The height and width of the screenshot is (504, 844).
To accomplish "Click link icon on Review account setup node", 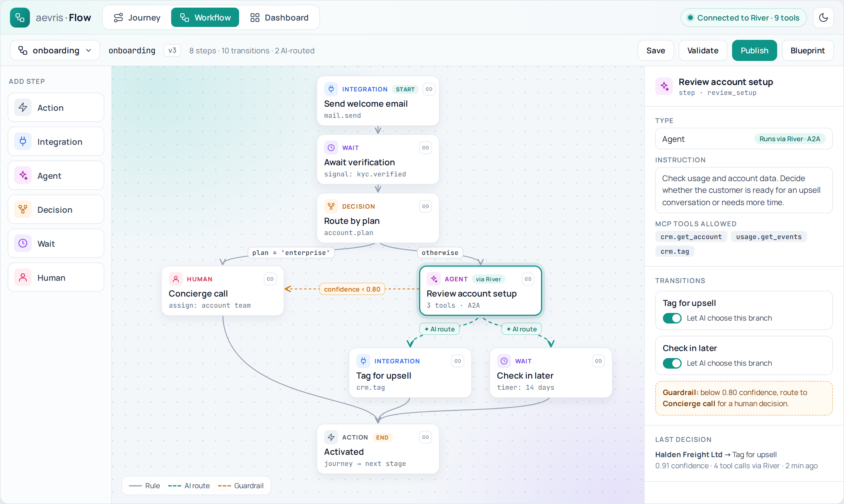I will [x=528, y=279].
